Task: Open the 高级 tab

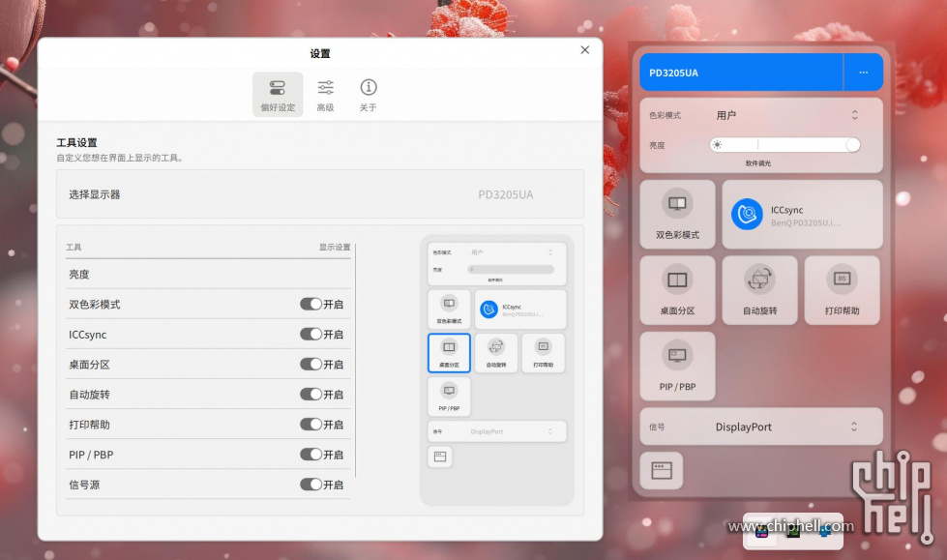Action: click(x=326, y=95)
